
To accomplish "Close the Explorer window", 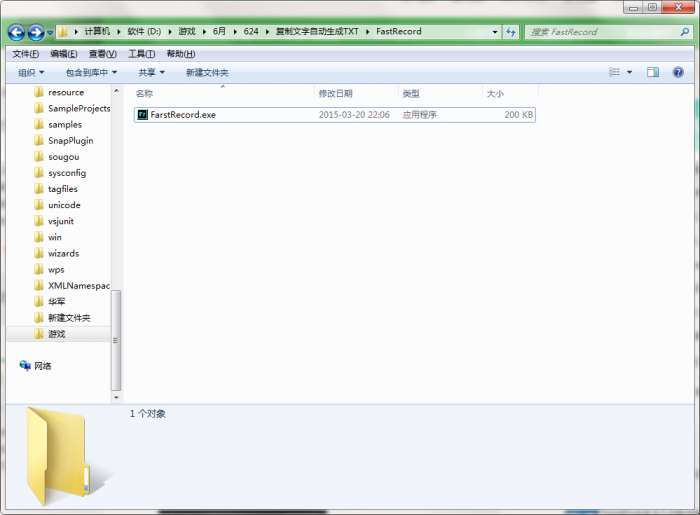I will point(678,7).
